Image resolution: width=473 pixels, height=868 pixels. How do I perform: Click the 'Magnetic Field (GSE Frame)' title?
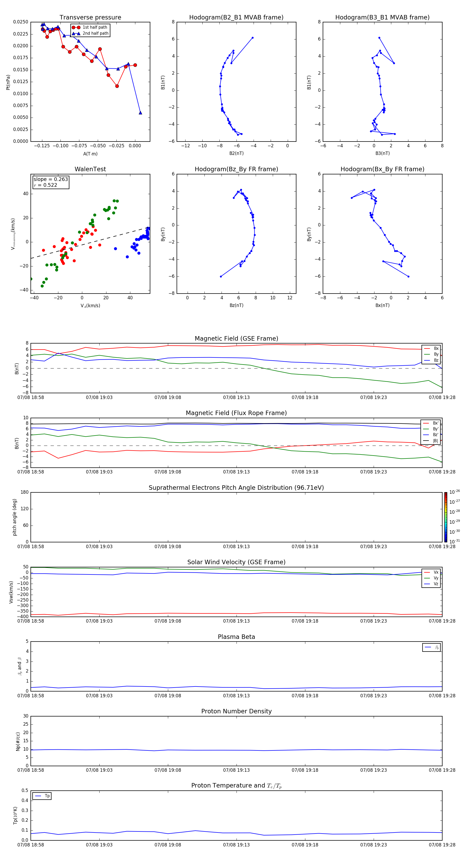[236, 339]
